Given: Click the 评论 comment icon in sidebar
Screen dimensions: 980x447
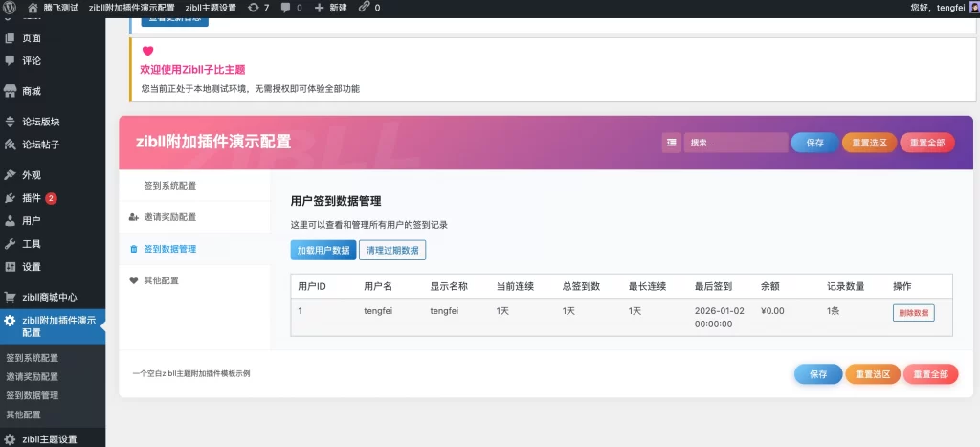Looking at the screenshot, I should (10, 60).
